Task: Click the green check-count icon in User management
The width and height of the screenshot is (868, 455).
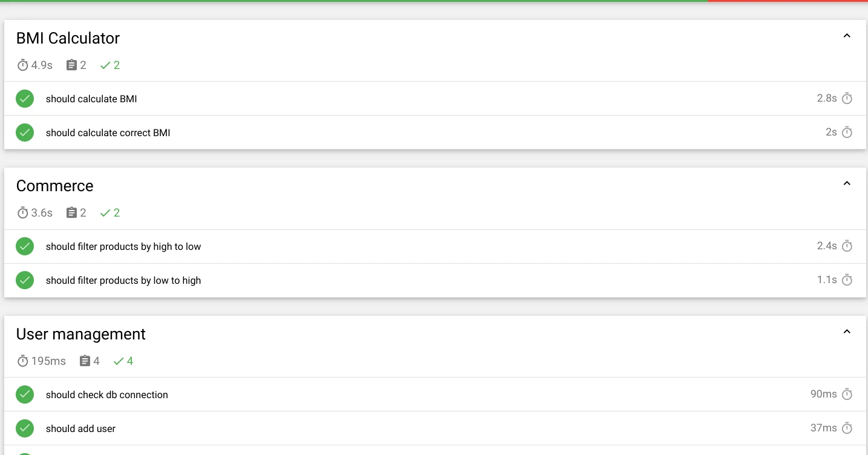Action: [x=119, y=361]
